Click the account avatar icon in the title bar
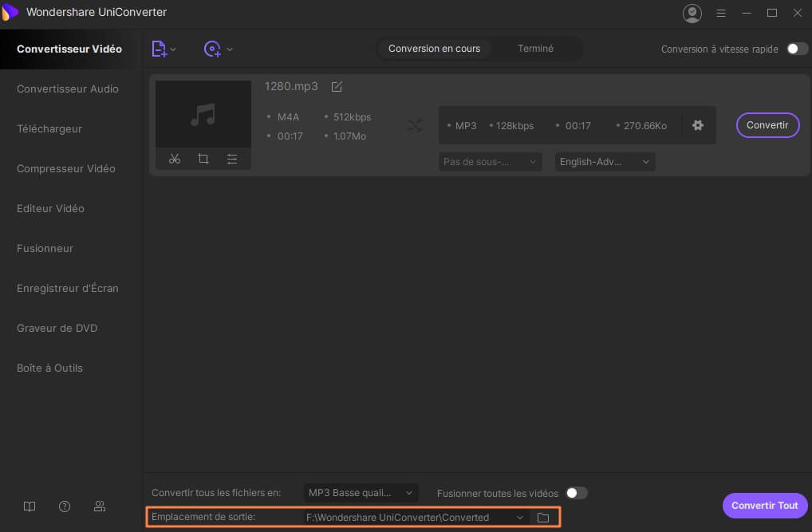 coord(692,13)
